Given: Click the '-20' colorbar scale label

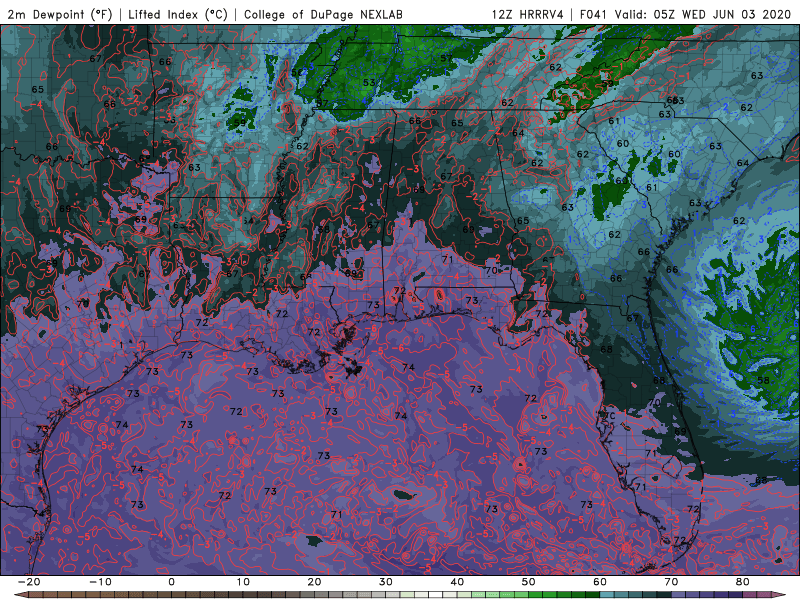Looking at the screenshot, I should 29,582.
